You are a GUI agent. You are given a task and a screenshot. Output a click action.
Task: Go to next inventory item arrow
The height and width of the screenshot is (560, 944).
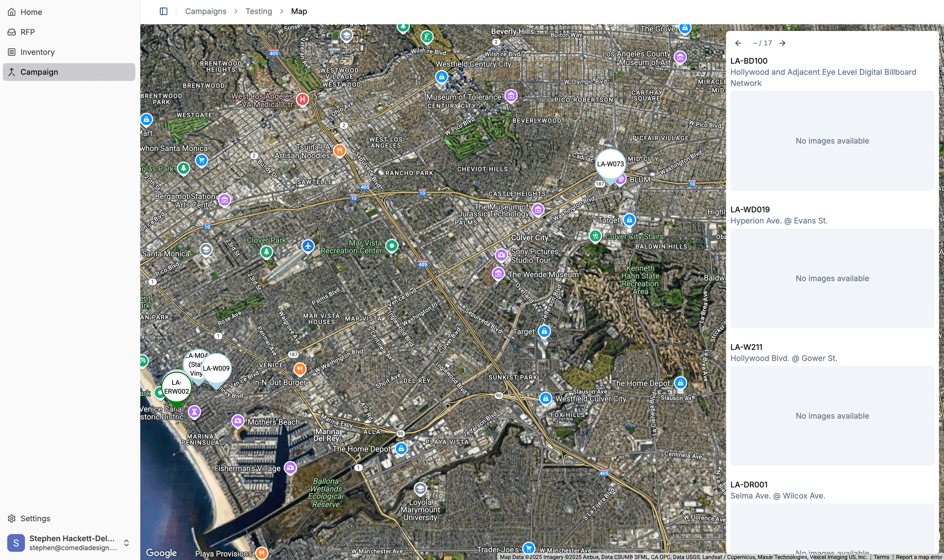(x=782, y=43)
